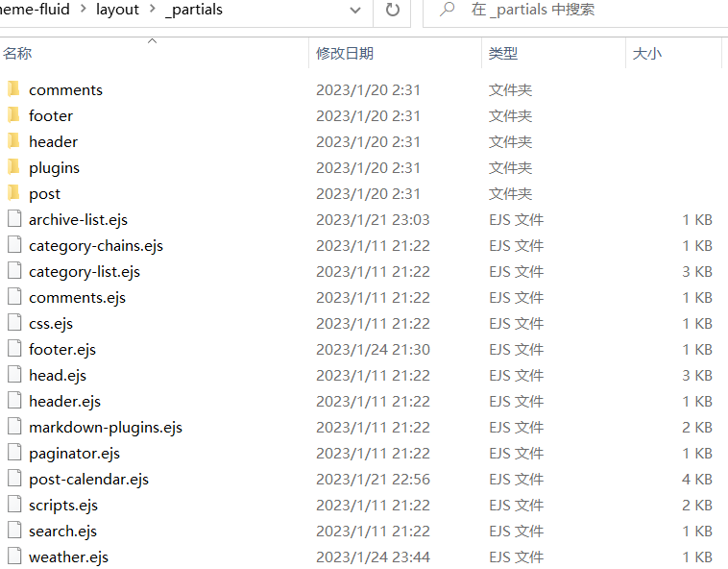
Task: Click the footer folder icon
Action: point(13,115)
